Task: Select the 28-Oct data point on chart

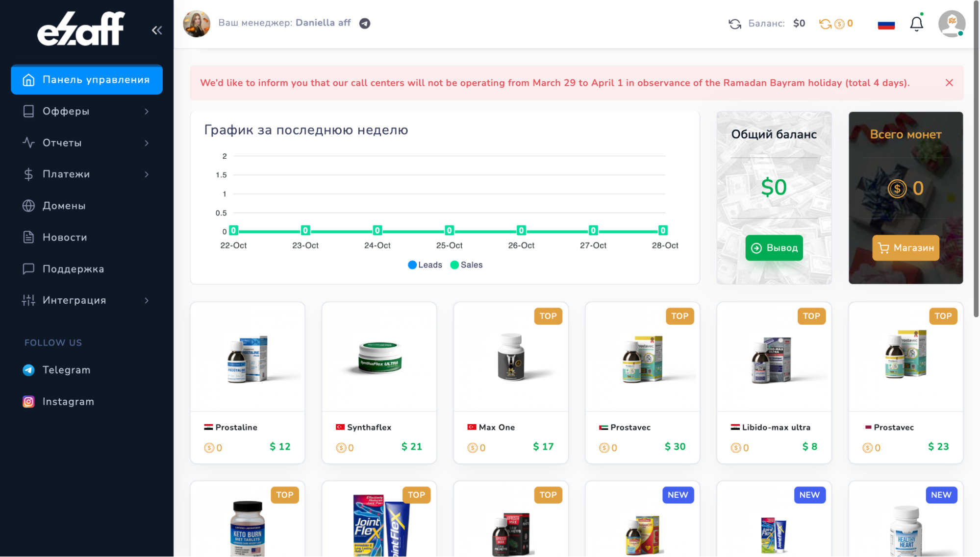Action: coord(663,231)
